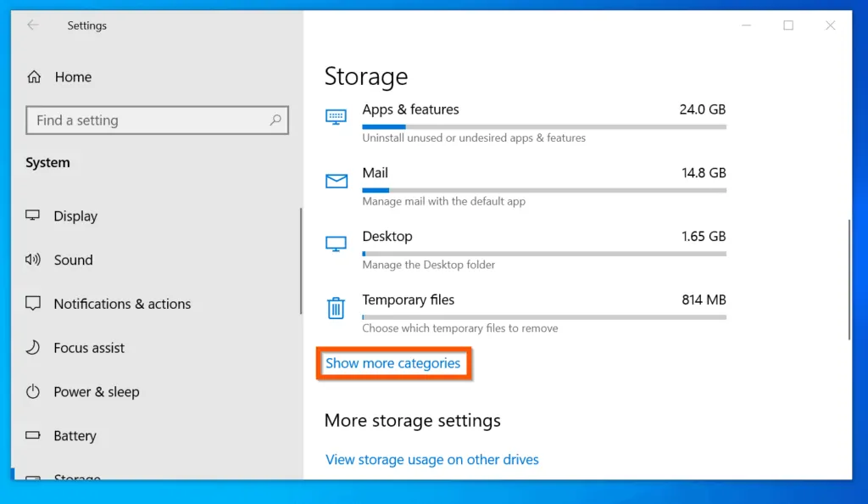Image resolution: width=868 pixels, height=504 pixels.
Task: Click the Temporary files trash icon
Action: point(336,307)
